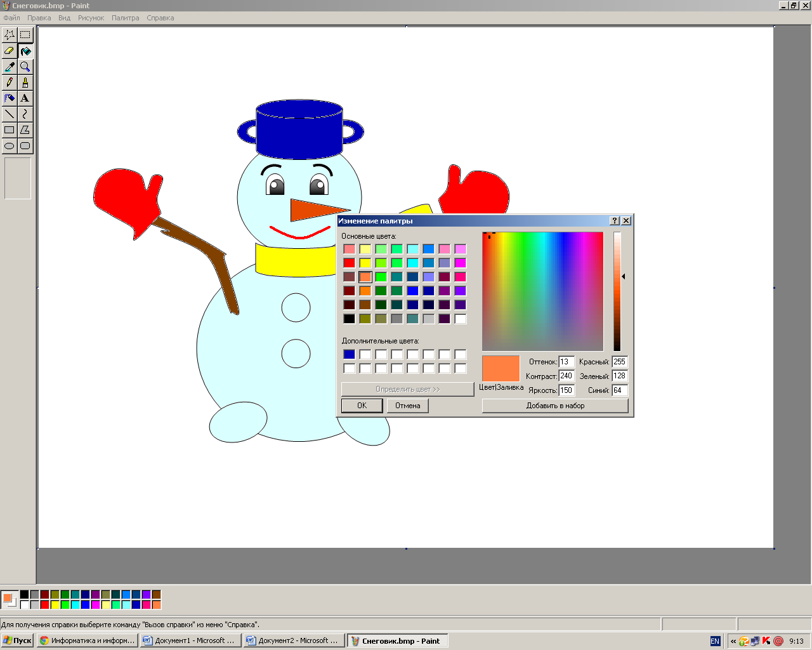Select the Fill With Color bucket tool

coord(25,51)
